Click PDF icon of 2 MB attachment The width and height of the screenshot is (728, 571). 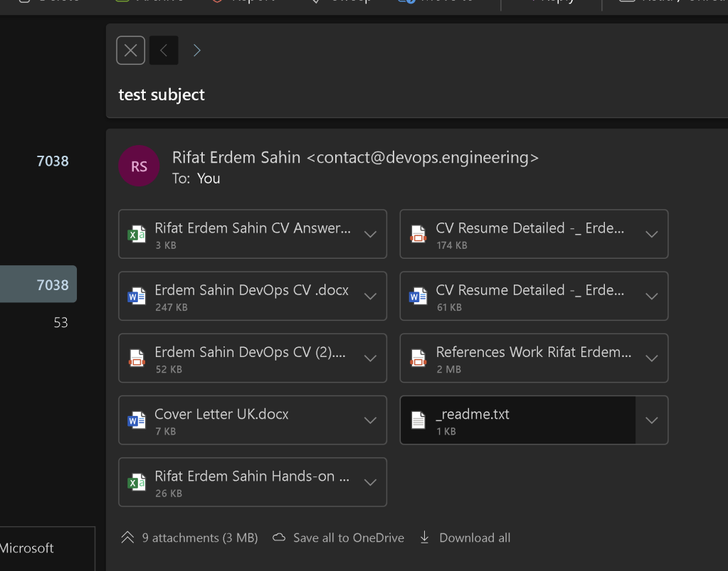coord(418,358)
